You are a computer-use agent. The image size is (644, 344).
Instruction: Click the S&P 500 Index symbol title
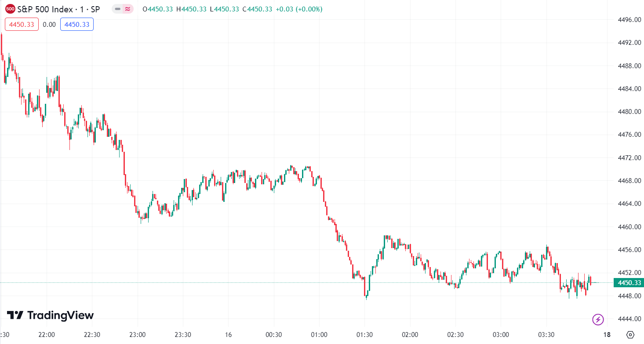58,9
